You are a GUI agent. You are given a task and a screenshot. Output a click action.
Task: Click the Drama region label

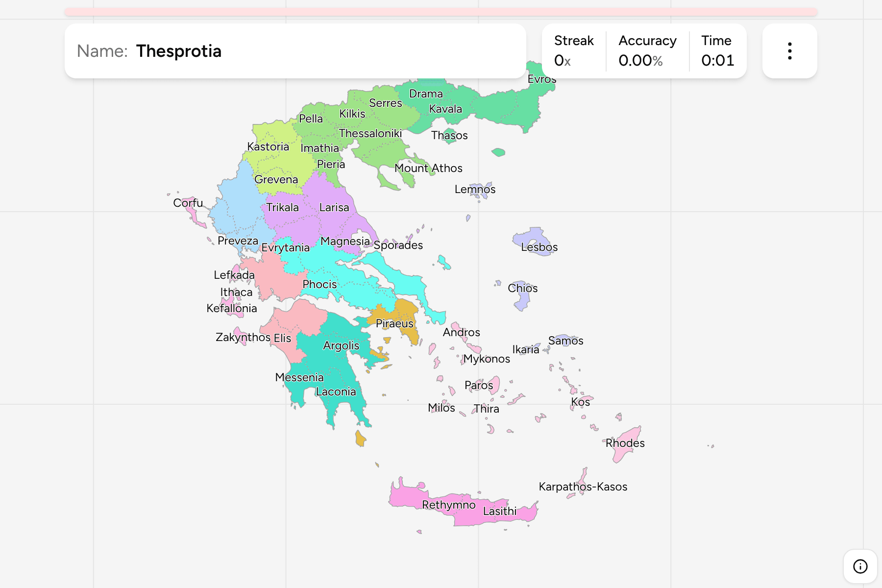pos(426,94)
